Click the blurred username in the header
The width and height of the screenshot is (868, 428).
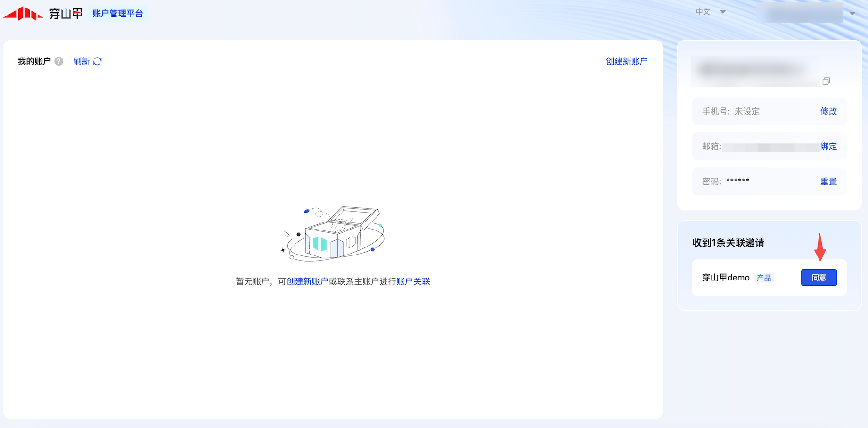click(800, 13)
